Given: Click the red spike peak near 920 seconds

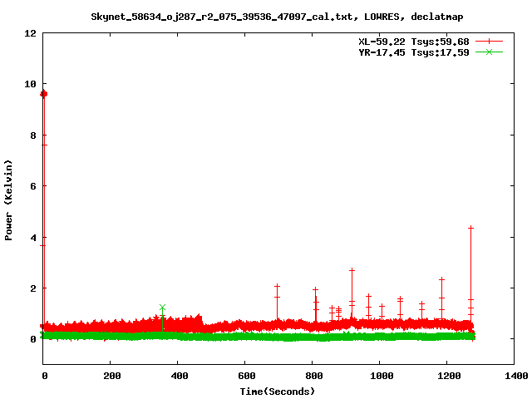Looking at the screenshot, I should pos(352,270).
